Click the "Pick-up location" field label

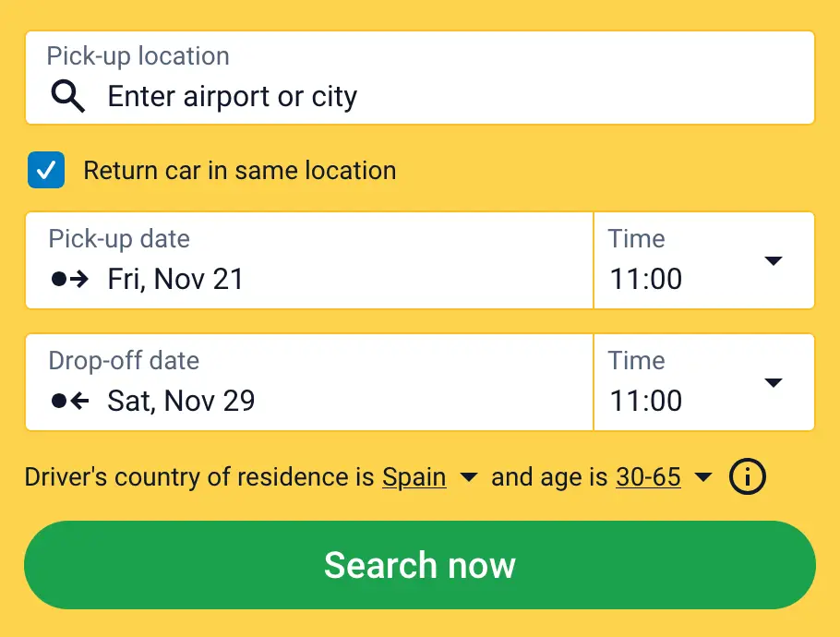(x=138, y=55)
